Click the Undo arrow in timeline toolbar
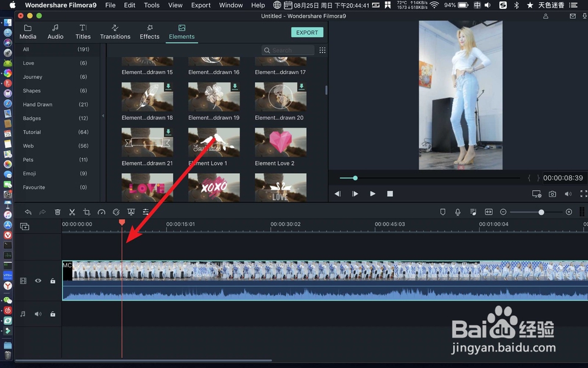The height and width of the screenshot is (368, 588). tap(28, 212)
